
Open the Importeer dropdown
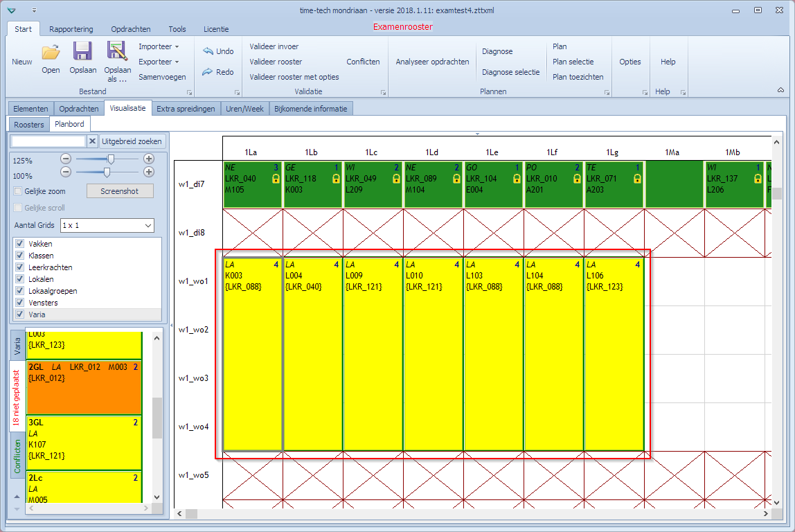tap(159, 46)
